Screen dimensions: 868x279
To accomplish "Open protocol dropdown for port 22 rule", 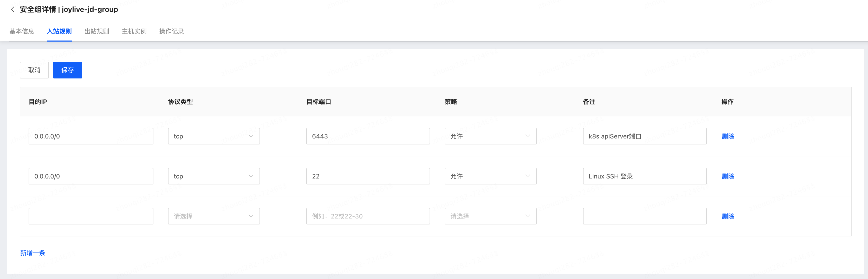I will (x=214, y=176).
